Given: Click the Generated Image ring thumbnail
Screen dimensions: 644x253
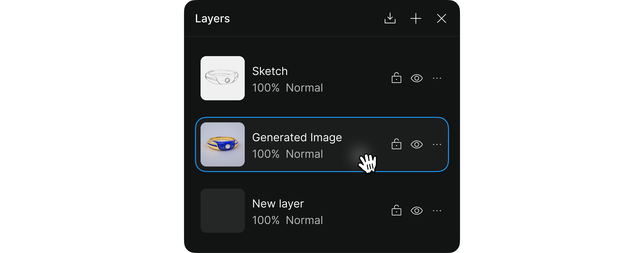Looking at the screenshot, I should click(223, 145).
